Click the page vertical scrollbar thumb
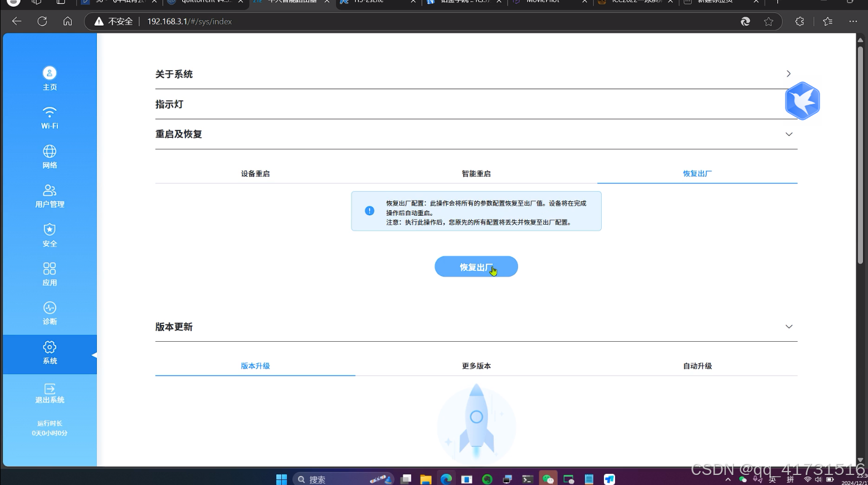The image size is (868, 485). [x=860, y=154]
